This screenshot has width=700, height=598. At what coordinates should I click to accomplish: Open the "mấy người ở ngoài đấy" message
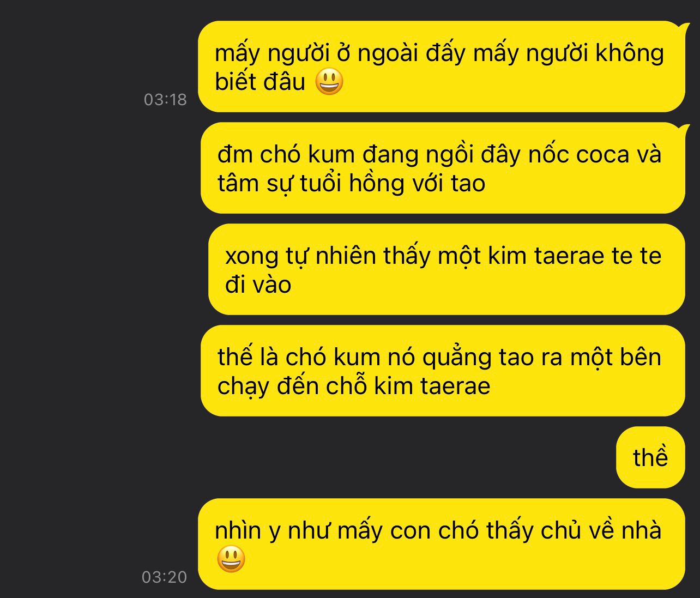click(441, 67)
